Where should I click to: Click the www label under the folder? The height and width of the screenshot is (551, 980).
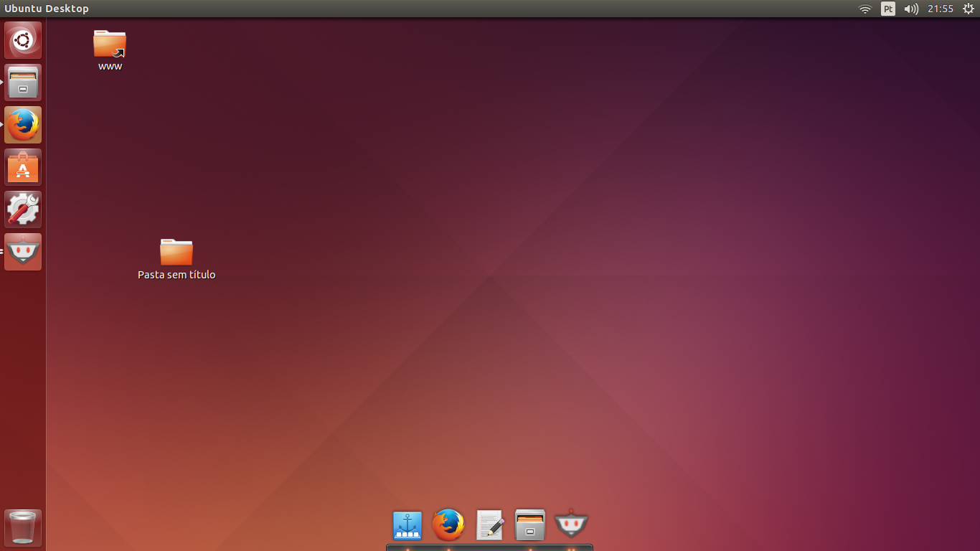tap(110, 67)
